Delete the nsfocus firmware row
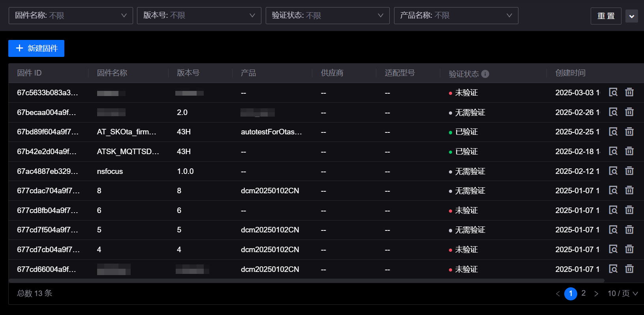 click(x=629, y=171)
